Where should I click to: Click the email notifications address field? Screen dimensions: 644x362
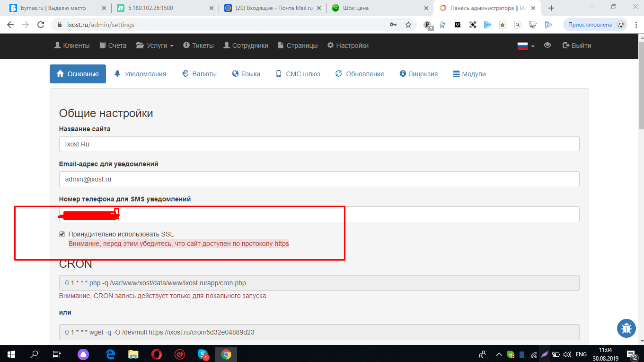tap(319, 179)
